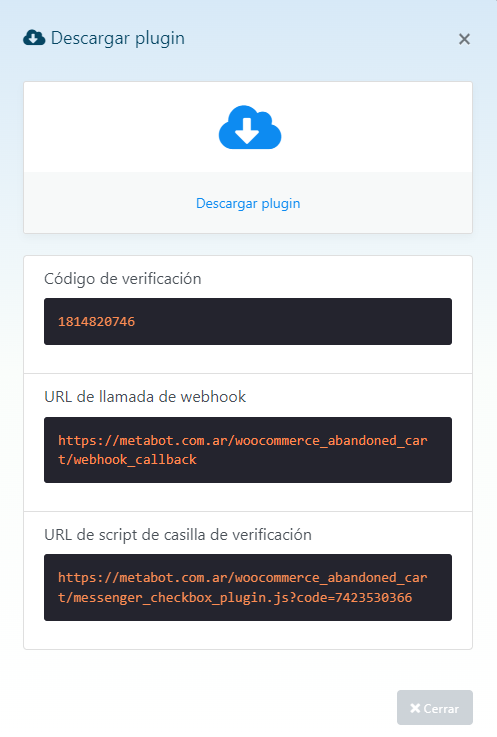Click the Cerrar button

coord(434,707)
